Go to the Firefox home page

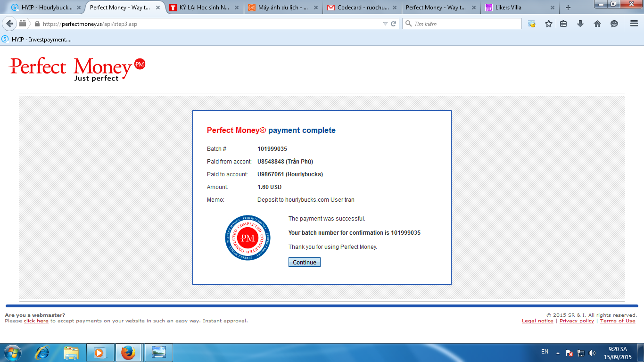(x=597, y=24)
